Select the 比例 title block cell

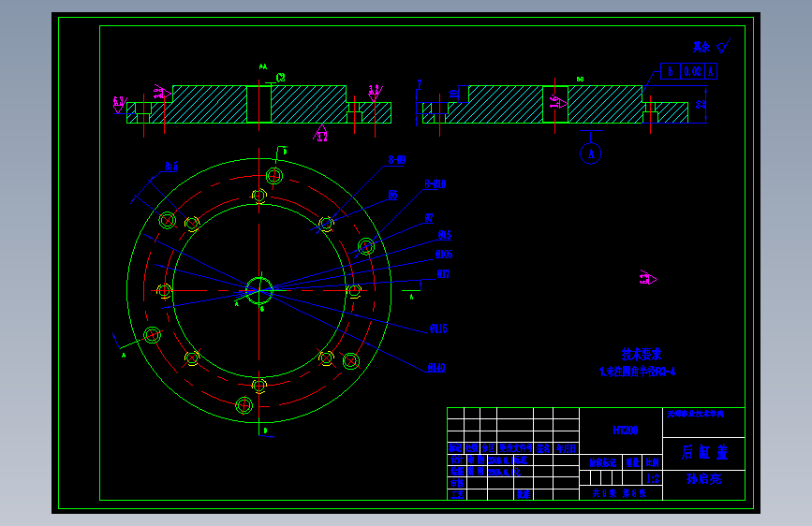tap(653, 462)
